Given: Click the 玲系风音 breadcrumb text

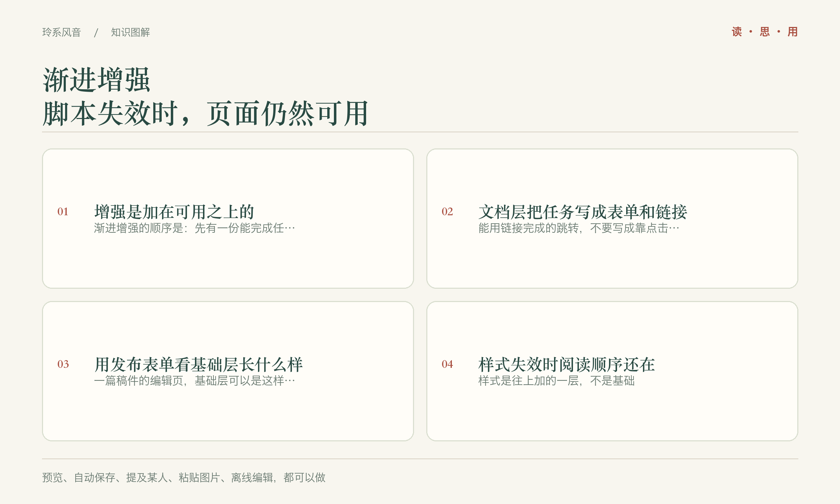Looking at the screenshot, I should (62, 32).
